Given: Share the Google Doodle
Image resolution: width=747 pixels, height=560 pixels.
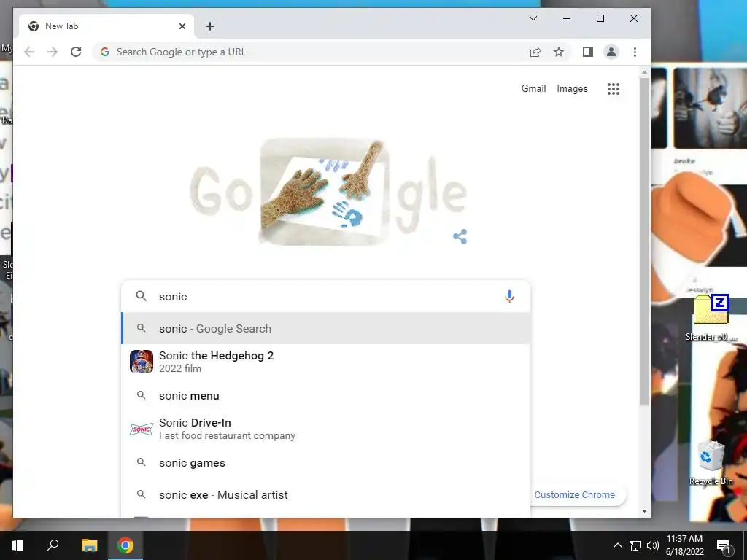Looking at the screenshot, I should pos(460,237).
